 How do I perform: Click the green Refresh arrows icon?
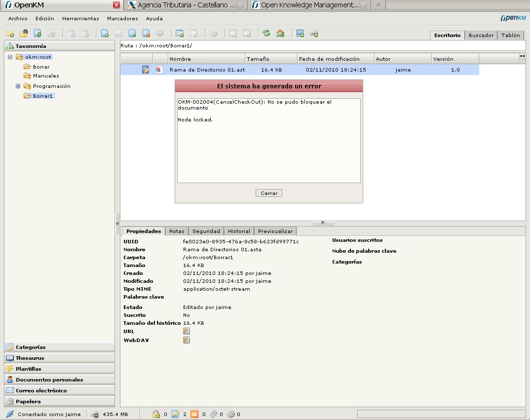click(266, 33)
